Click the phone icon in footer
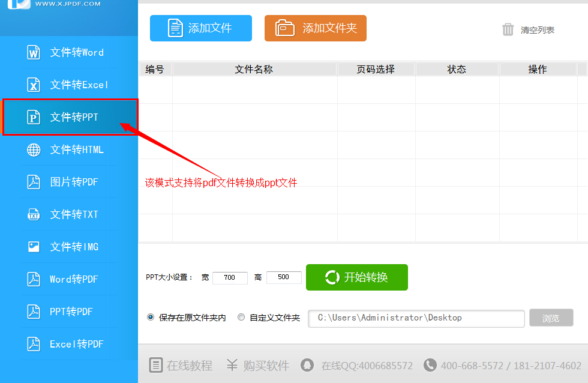This screenshot has width=588, height=383. point(430,365)
